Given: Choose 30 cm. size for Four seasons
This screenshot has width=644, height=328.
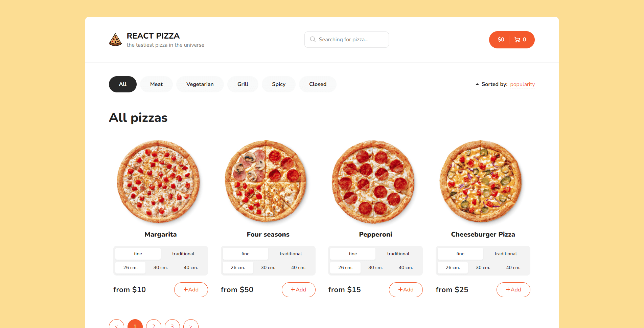Looking at the screenshot, I should click(x=268, y=267).
